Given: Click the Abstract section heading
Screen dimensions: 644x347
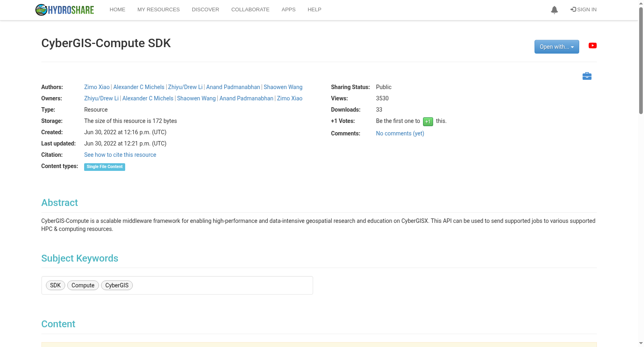Looking at the screenshot, I should (60, 203).
